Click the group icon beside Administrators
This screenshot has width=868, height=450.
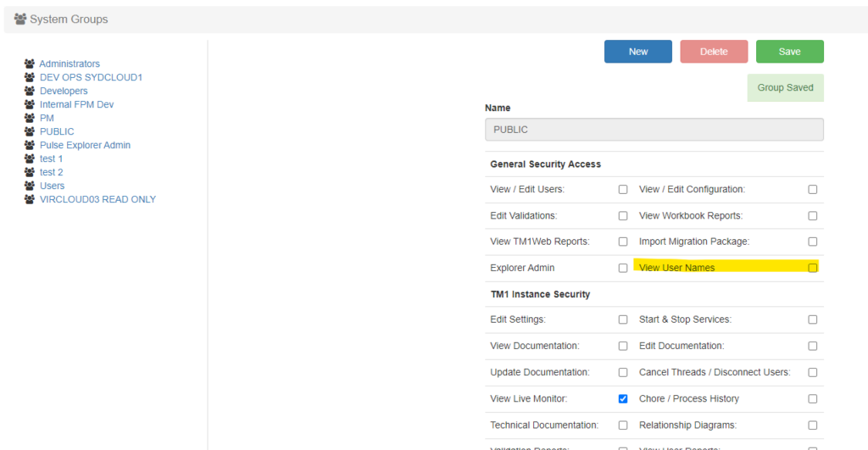tap(30, 64)
